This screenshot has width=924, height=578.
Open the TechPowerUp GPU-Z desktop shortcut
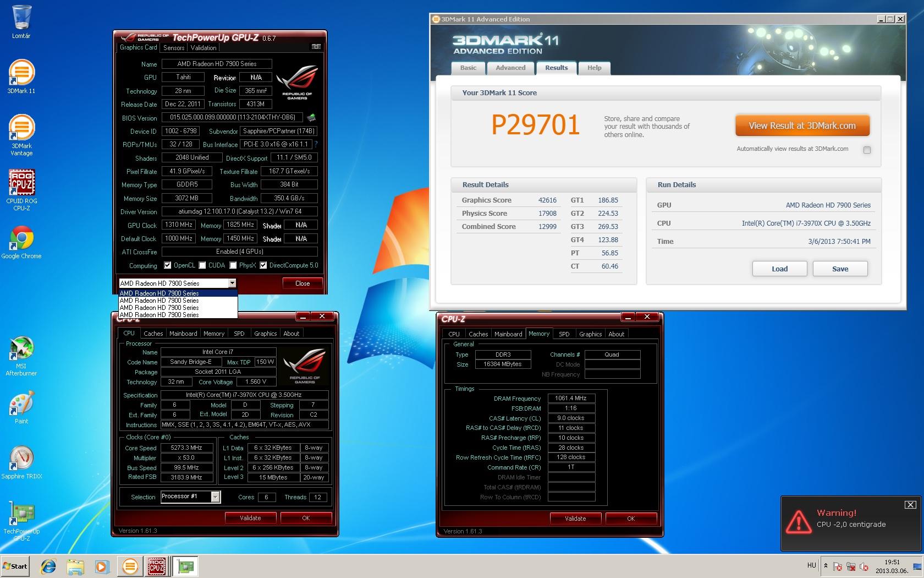coord(21,521)
